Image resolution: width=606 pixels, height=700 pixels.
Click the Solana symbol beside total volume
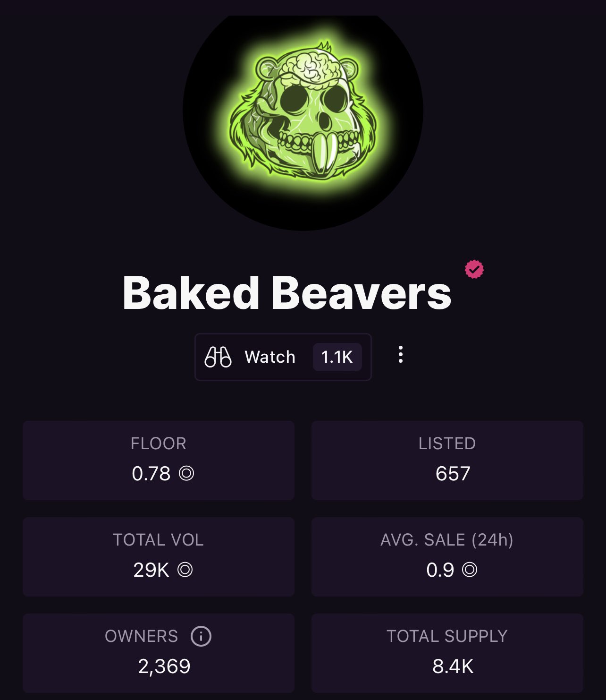tap(185, 570)
